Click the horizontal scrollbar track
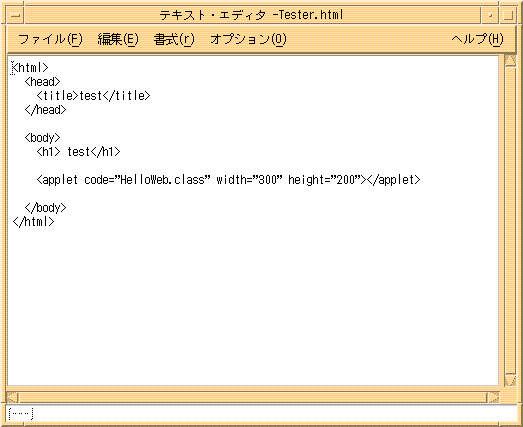The height and width of the screenshot is (427, 523). coord(253,397)
